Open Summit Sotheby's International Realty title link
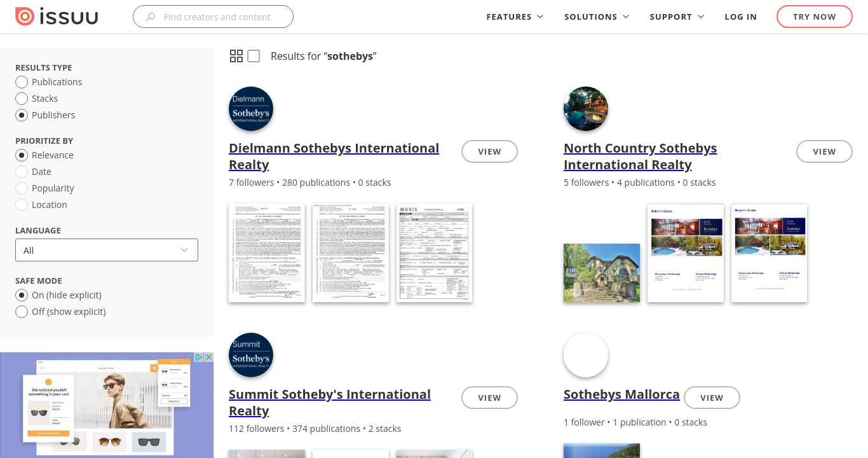868x458 pixels. pyautogui.click(x=330, y=403)
